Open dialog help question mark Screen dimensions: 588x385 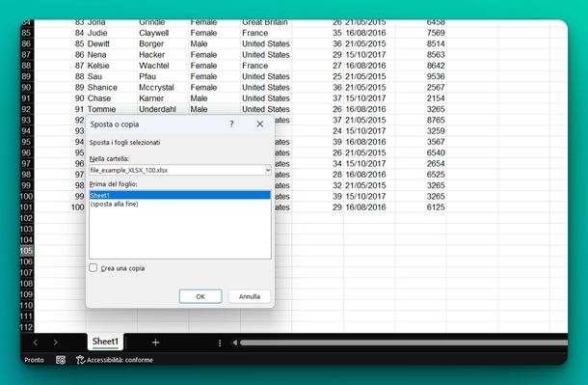point(231,124)
